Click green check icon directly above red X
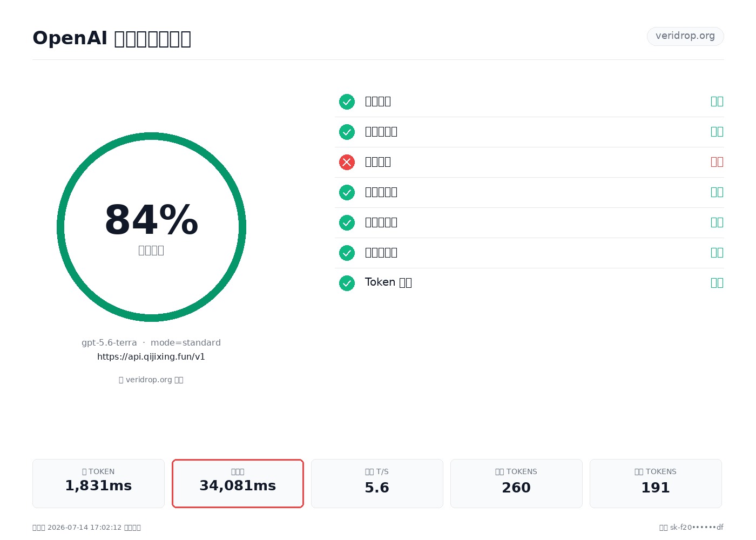 (347, 132)
